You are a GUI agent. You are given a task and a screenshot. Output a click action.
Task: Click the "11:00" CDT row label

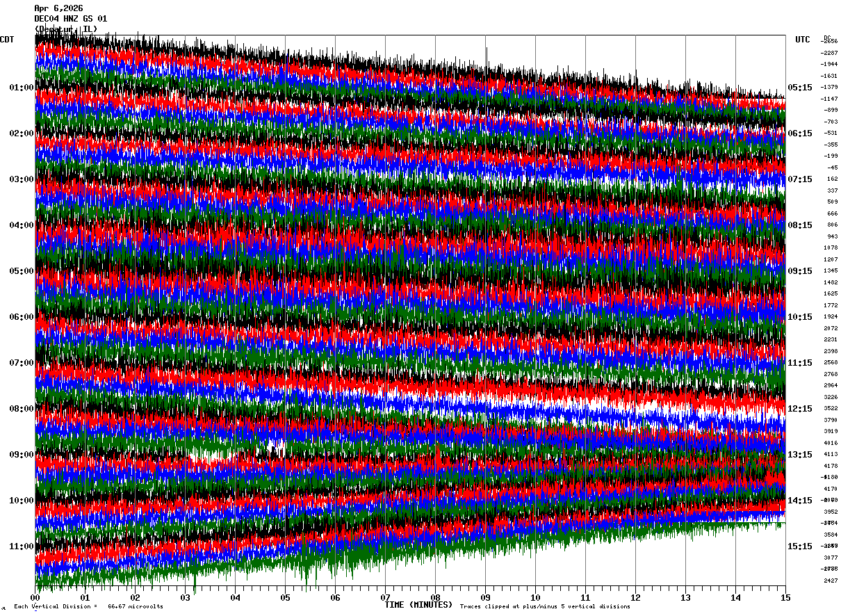coord(22,546)
